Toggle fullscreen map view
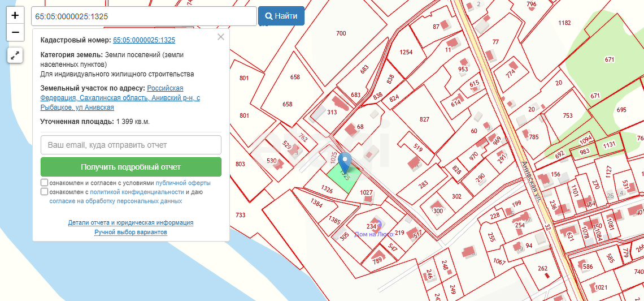Screen dimensions: 644x301 point(15,55)
